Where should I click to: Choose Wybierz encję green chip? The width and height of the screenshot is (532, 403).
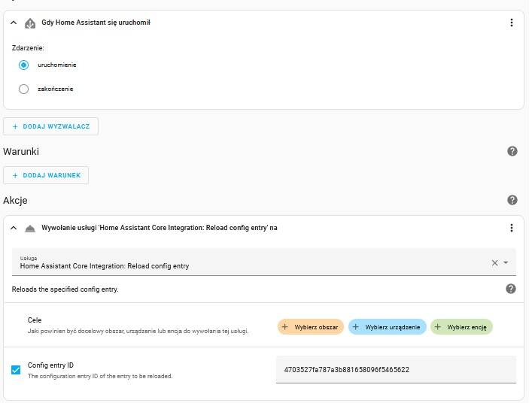pos(461,327)
